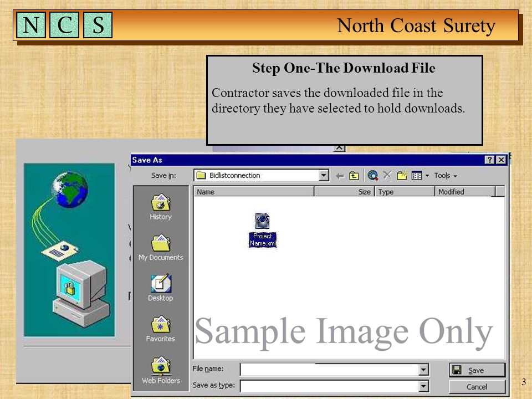Image resolution: width=532 pixels, height=399 pixels.
Task: Click the Views icon
Action: (x=417, y=176)
